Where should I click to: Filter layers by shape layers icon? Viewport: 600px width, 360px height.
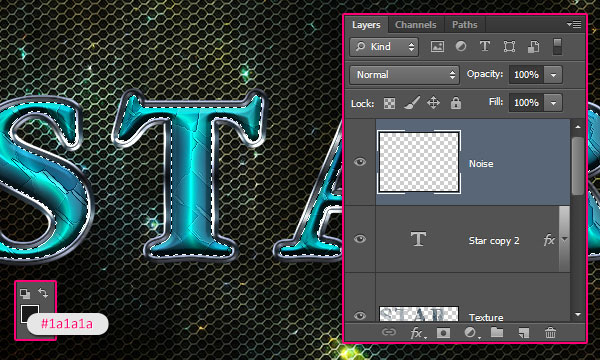click(x=509, y=47)
